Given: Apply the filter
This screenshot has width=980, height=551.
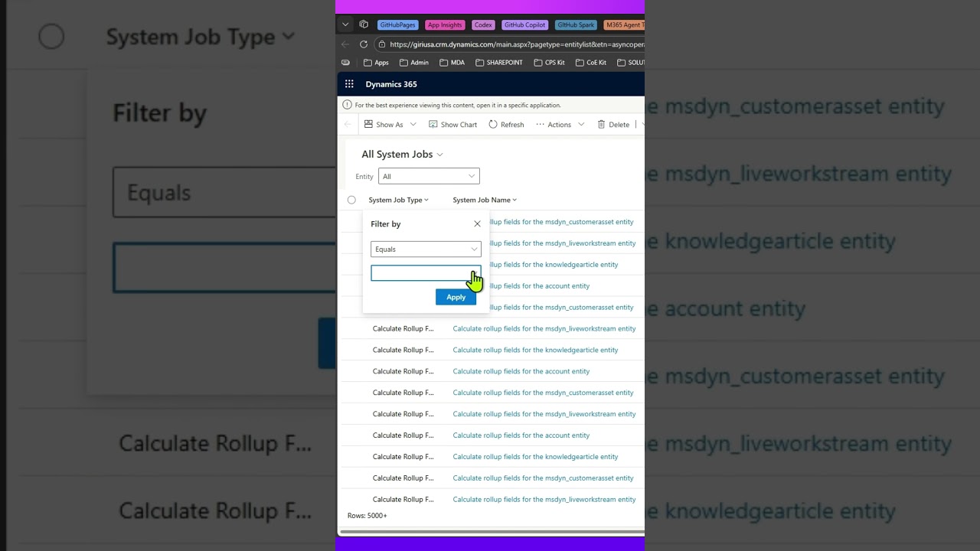Looking at the screenshot, I should point(456,297).
